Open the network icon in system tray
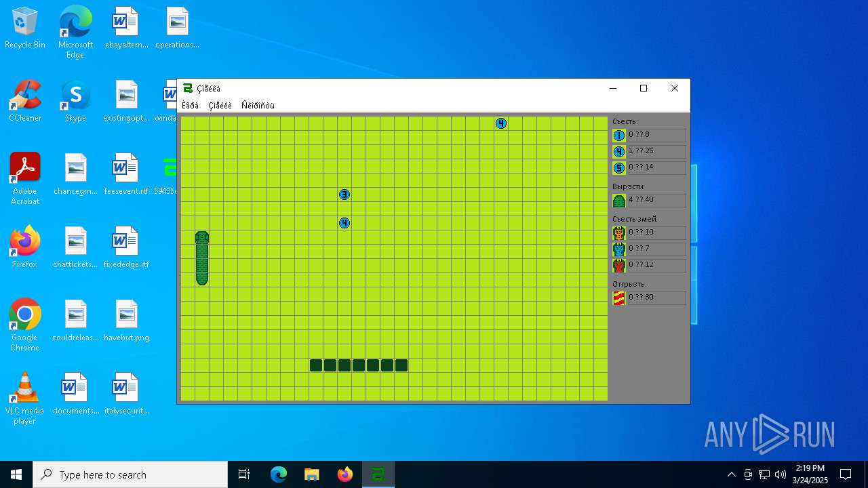The width and height of the screenshot is (868, 488). [764, 474]
